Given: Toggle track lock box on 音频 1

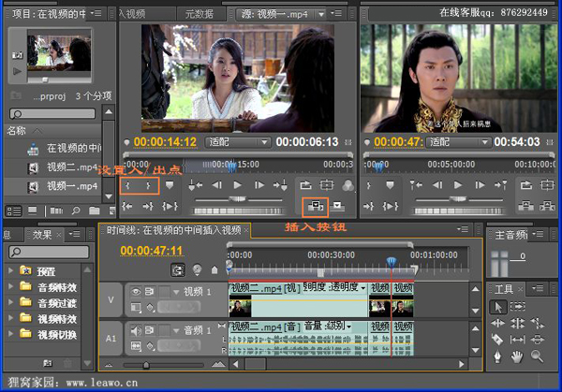Looking at the screenshot, I should pyautogui.click(x=164, y=330).
